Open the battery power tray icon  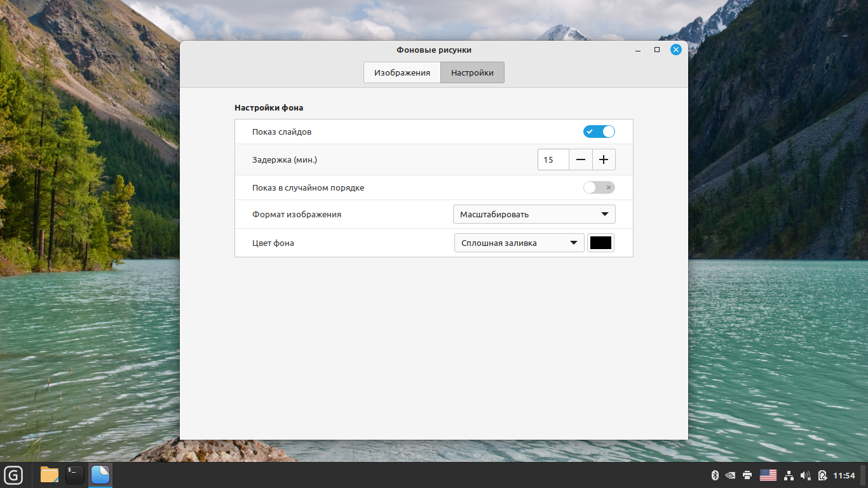822,475
